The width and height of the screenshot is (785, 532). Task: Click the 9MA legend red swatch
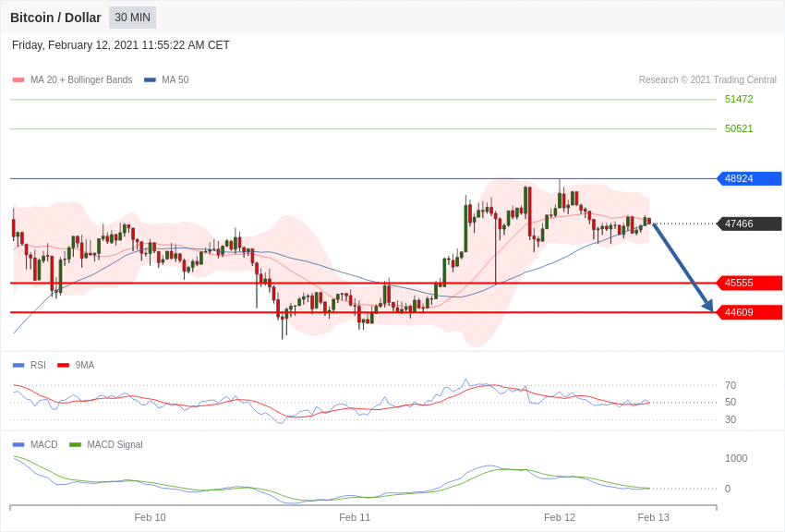point(64,366)
